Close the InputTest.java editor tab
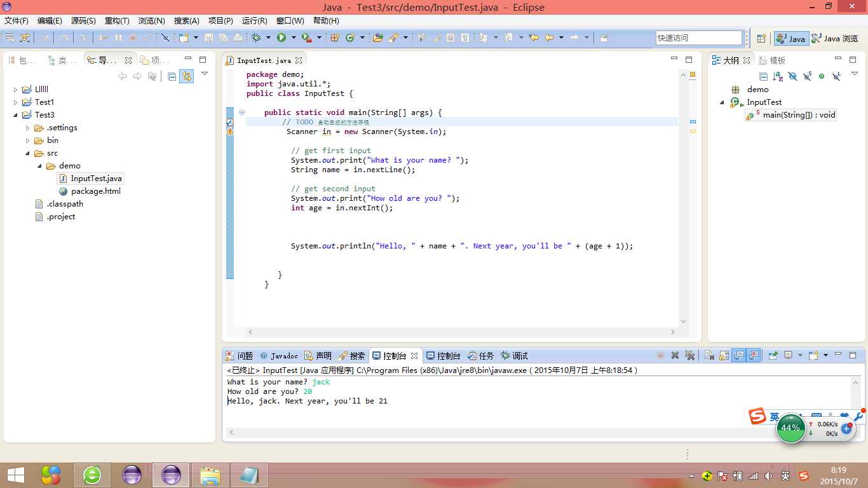 [299, 60]
